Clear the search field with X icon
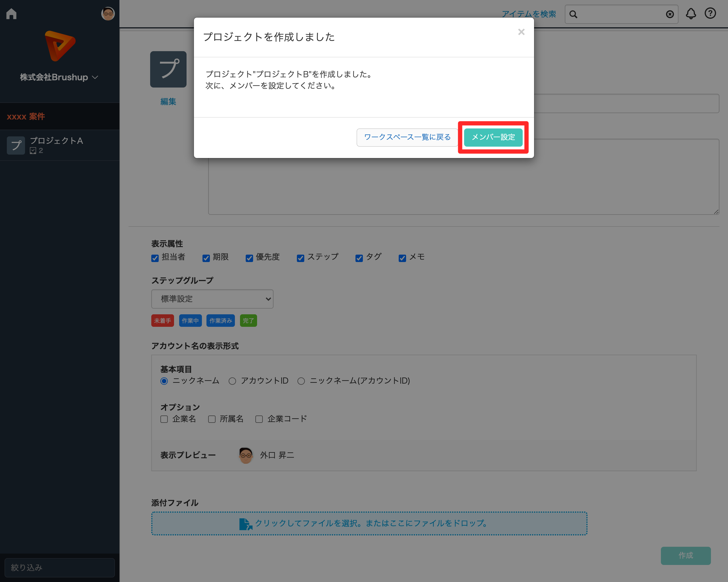728x582 pixels. tap(670, 14)
